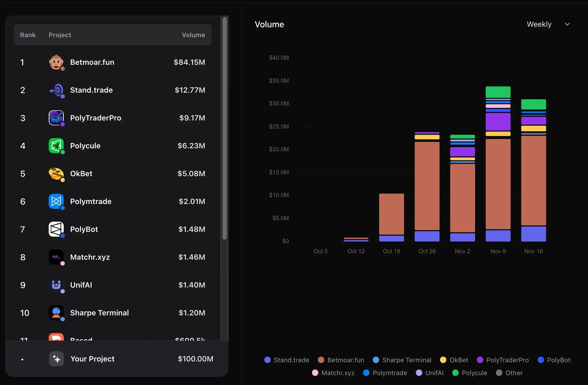Click the Rank column header
Screen dimensions: 588x385
28,35
